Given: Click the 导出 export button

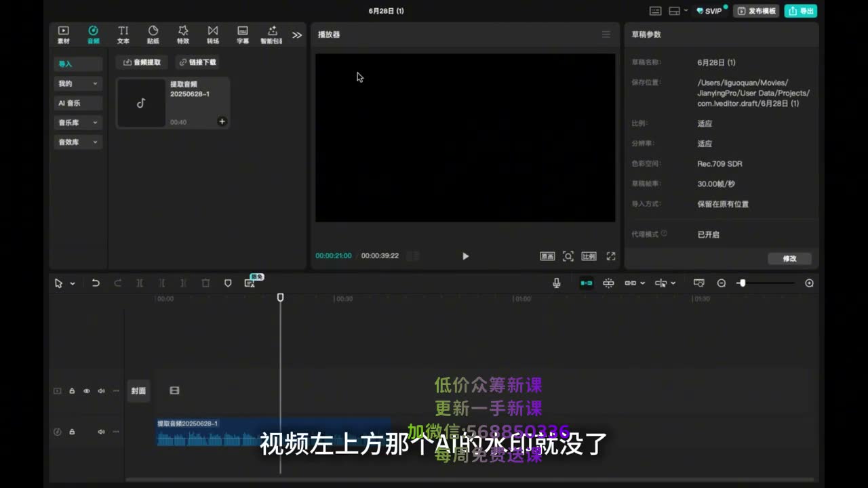Looking at the screenshot, I should click(x=801, y=11).
